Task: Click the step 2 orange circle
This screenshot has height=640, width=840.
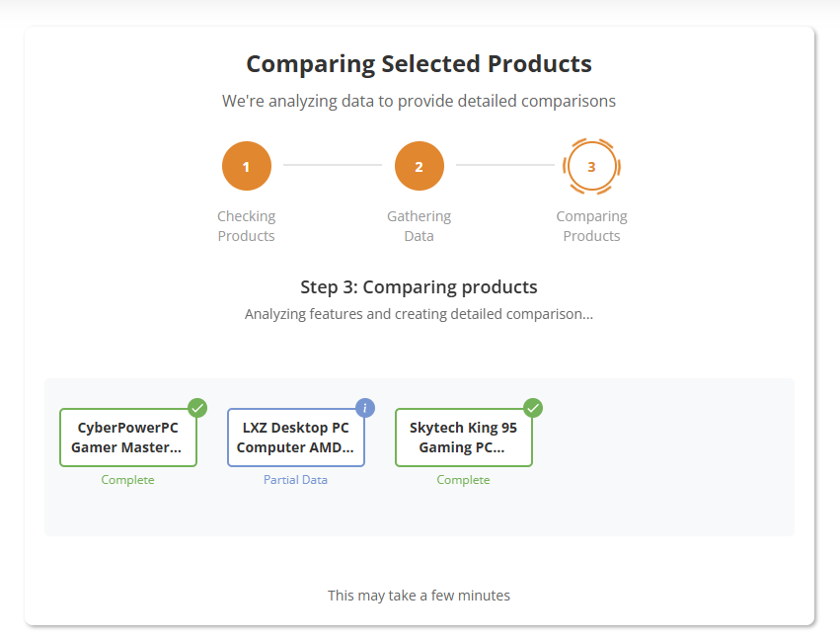Action: (x=419, y=166)
